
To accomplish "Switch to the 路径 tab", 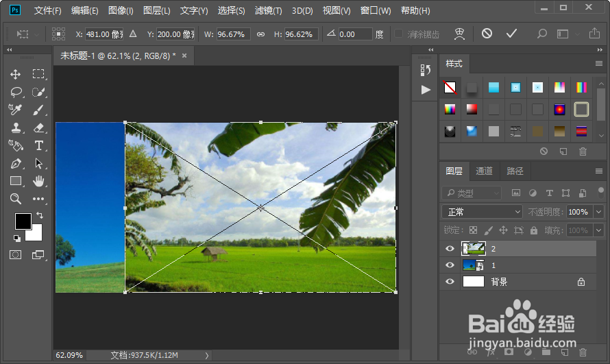I will coord(515,171).
